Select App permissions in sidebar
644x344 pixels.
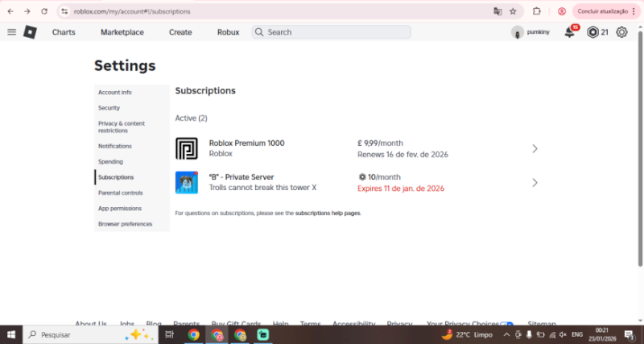(132, 209)
